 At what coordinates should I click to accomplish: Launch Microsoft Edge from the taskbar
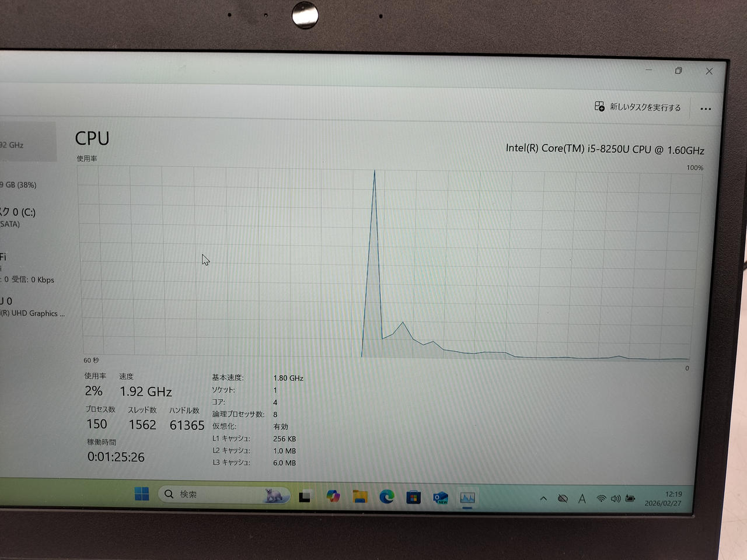tap(386, 497)
